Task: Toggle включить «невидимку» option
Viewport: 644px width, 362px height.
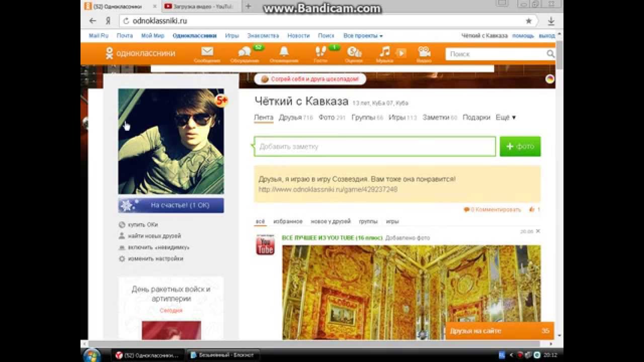Action: pyautogui.click(x=158, y=247)
